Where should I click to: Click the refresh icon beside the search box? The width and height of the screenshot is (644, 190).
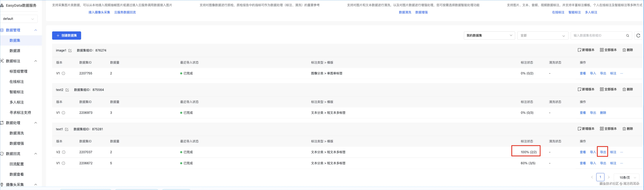638,36
